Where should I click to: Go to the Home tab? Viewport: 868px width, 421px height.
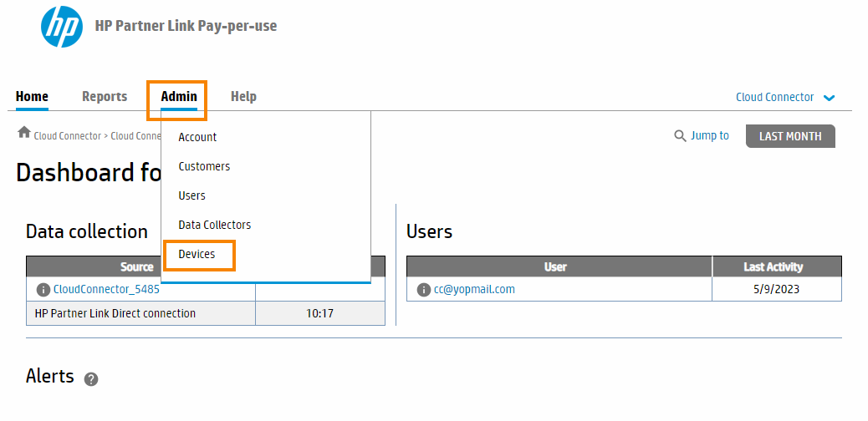click(x=32, y=97)
